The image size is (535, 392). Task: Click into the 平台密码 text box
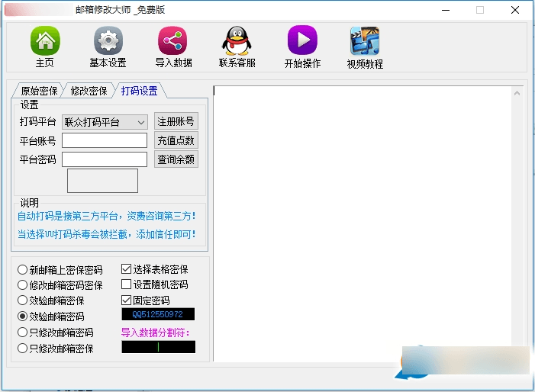(x=105, y=159)
